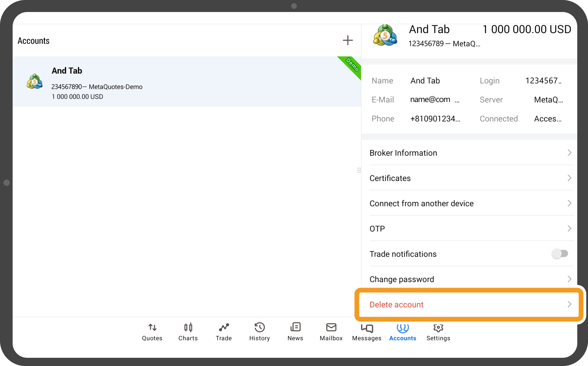This screenshot has width=588, height=366.
Task: Click Login field label
Action: pyautogui.click(x=489, y=81)
